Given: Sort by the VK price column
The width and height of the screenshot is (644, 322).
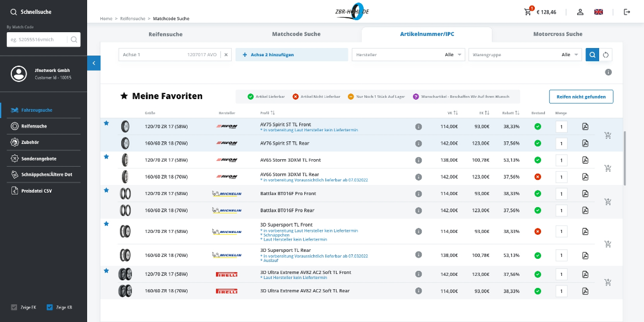Looking at the screenshot, I should click(453, 113).
